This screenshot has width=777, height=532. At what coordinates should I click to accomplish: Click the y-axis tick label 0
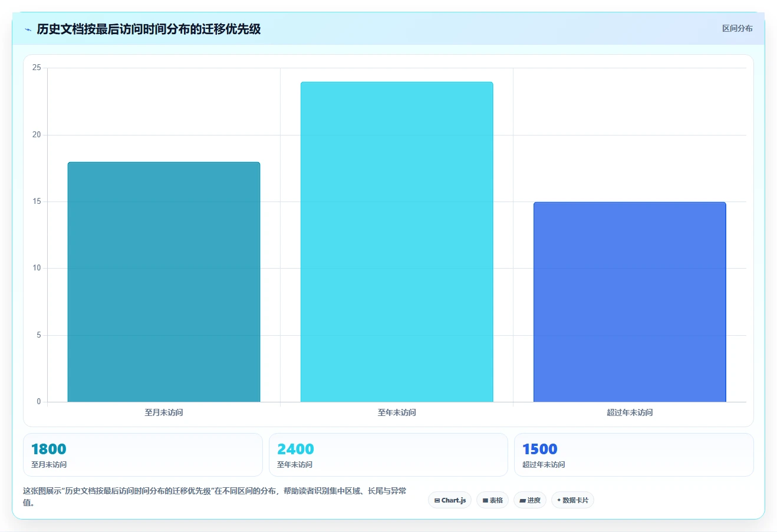tap(39, 402)
